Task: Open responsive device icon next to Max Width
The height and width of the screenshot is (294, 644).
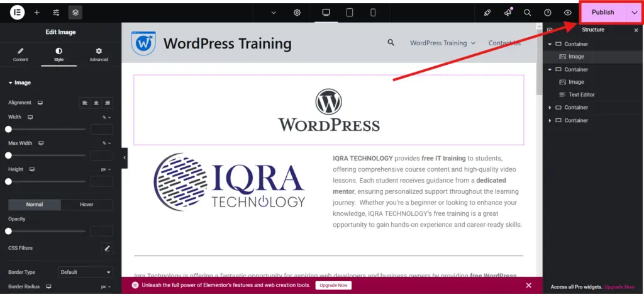Action: click(41, 143)
